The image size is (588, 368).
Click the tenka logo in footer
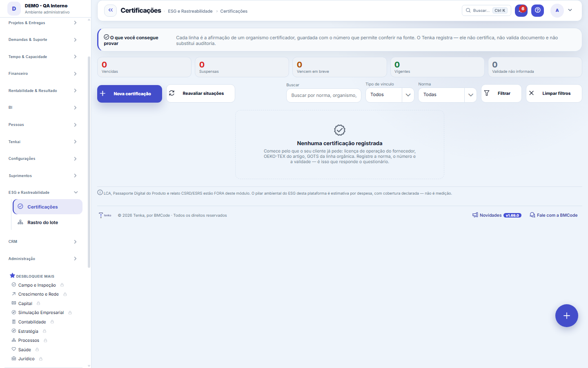click(105, 215)
